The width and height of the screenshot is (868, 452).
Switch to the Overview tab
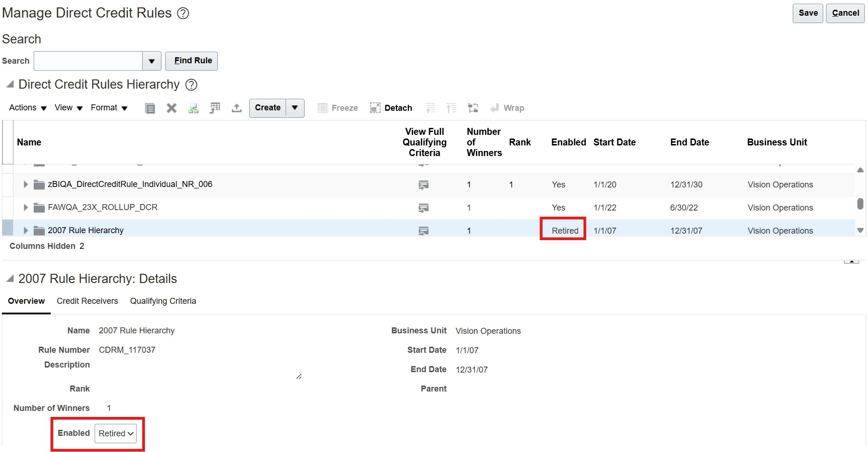[26, 301]
